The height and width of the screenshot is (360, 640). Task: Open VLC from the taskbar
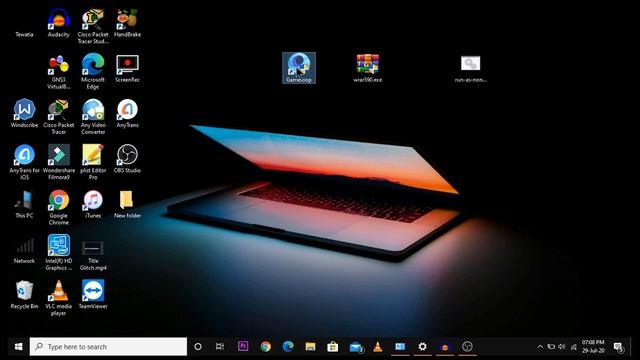378,347
